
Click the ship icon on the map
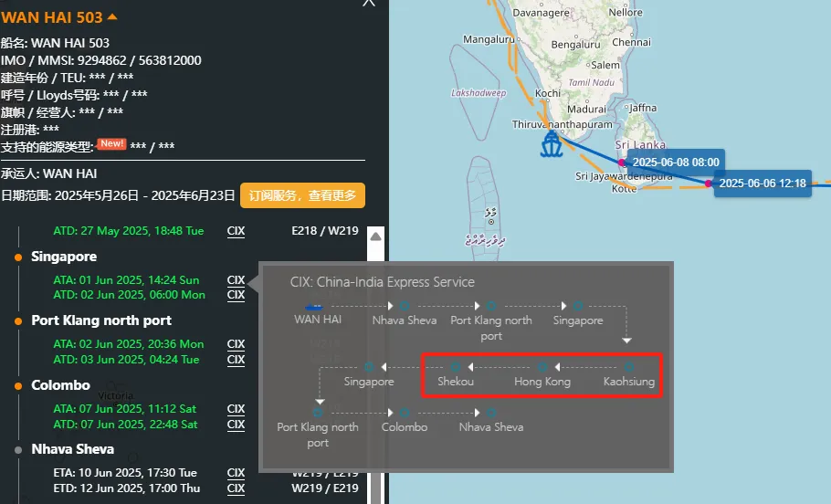pyautogui.click(x=552, y=143)
